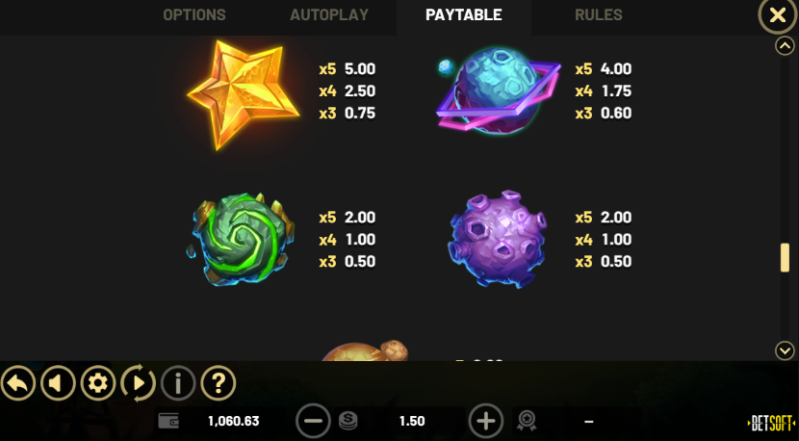Screen dimensions: 799x441
Task: Click the scroll down chevron
Action: [x=785, y=350]
